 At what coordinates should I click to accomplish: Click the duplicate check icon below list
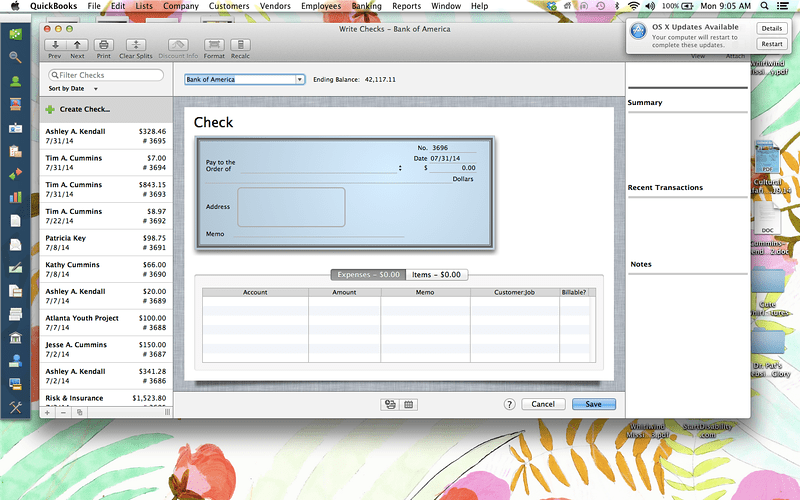coord(80,412)
